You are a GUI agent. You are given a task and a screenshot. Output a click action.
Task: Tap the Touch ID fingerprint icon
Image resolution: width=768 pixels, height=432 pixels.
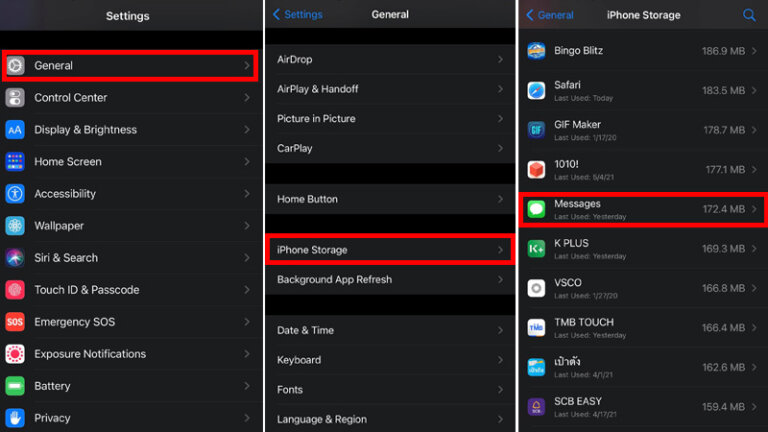click(x=15, y=289)
